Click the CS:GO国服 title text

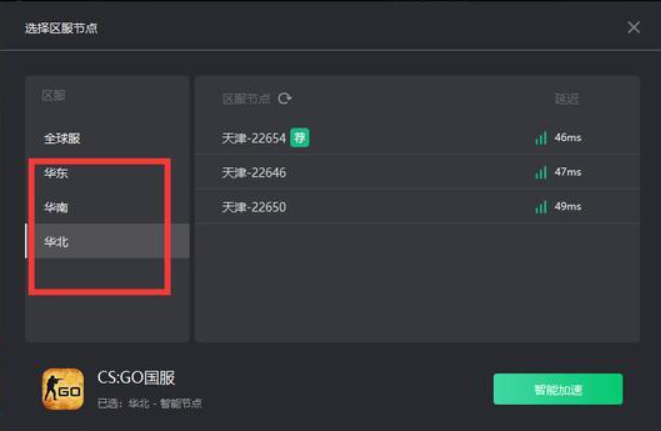click(136, 378)
